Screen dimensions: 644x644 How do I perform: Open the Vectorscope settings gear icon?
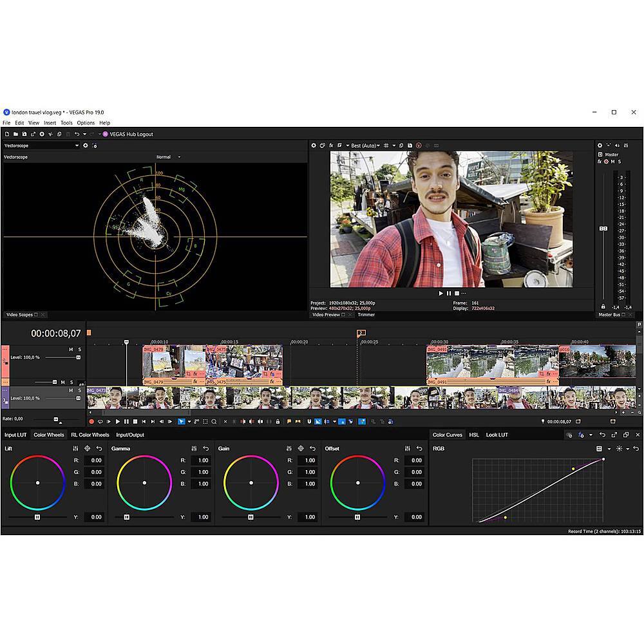[85, 146]
